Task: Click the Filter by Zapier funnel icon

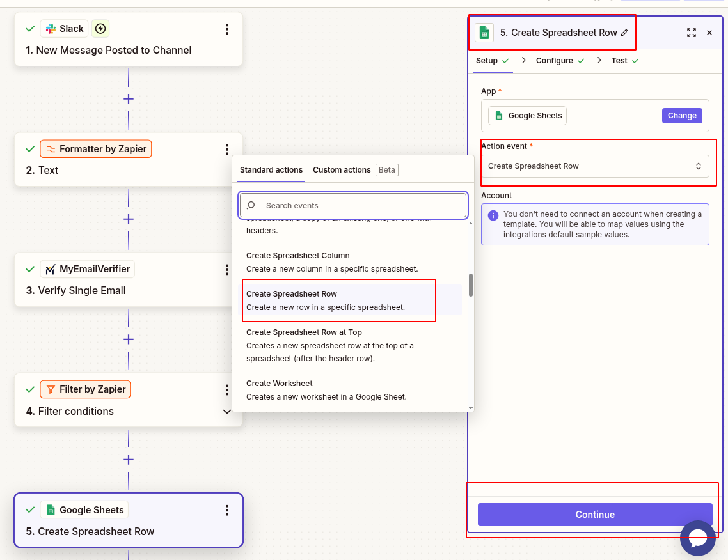Action: tap(50, 389)
